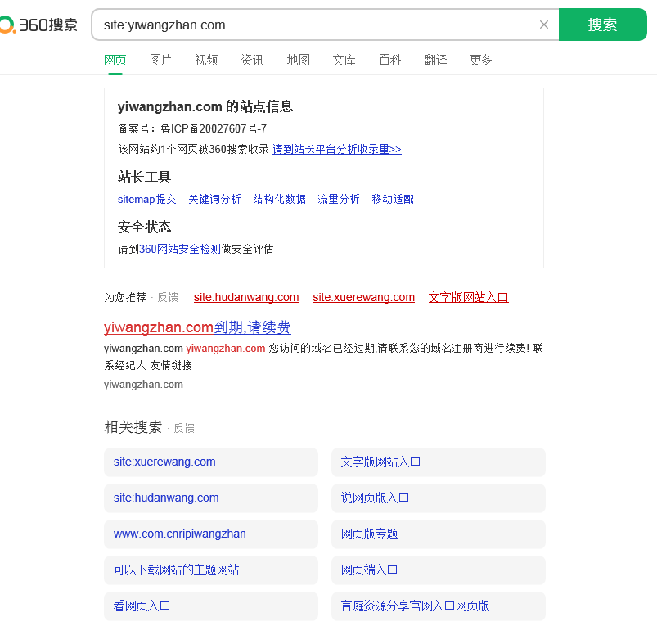The height and width of the screenshot is (644, 657).
Task: Open the 文库 tab
Action: [344, 61]
